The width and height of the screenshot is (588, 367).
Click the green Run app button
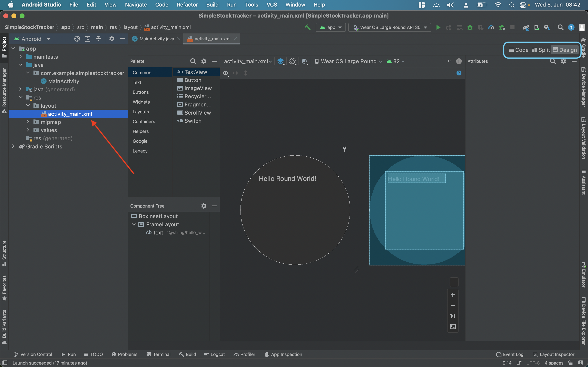(438, 28)
